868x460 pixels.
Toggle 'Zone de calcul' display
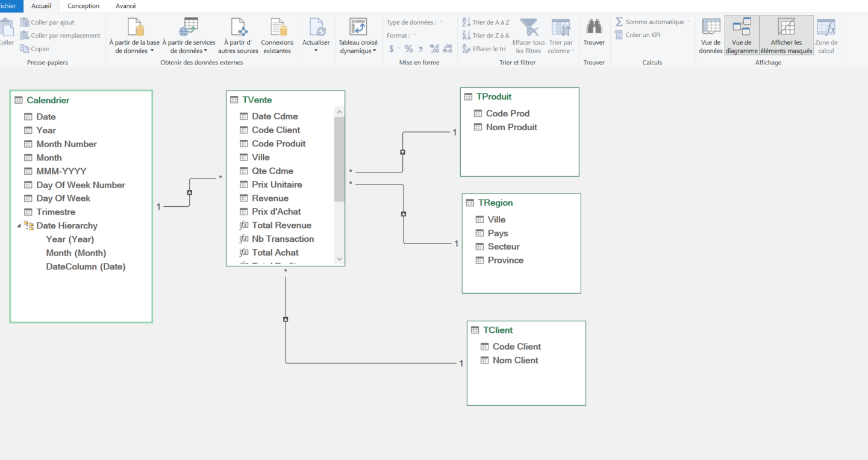pyautogui.click(x=826, y=36)
